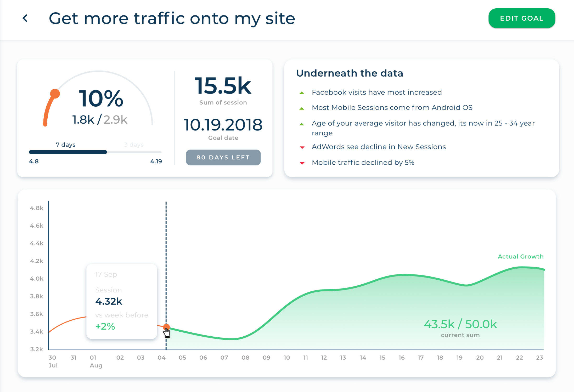Open the AdWords decline in New Sessions insight

point(379,147)
